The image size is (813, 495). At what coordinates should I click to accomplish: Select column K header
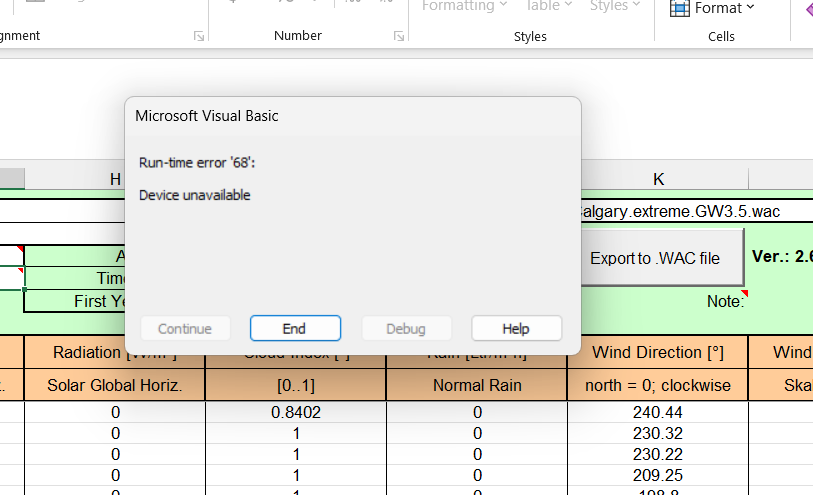[x=658, y=179]
